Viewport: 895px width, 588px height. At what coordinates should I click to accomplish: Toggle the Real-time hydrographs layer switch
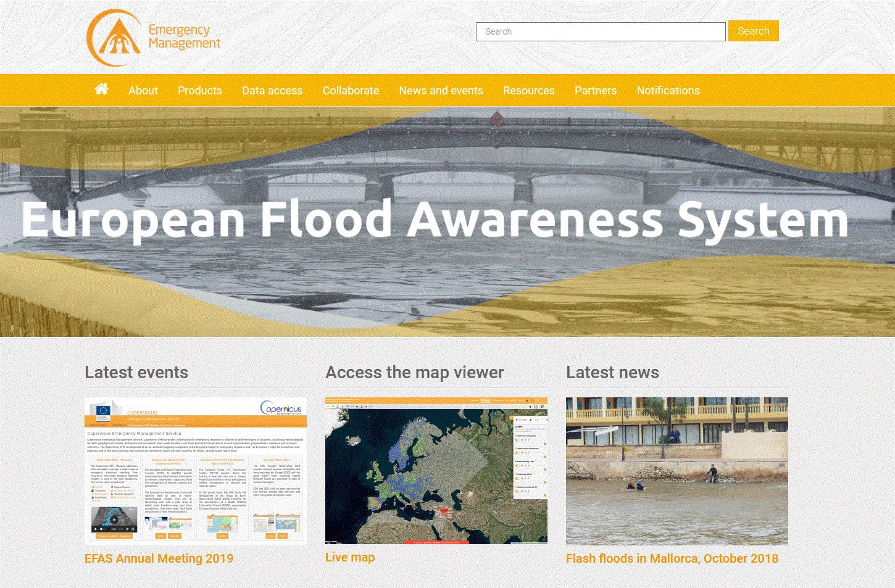[517, 440]
